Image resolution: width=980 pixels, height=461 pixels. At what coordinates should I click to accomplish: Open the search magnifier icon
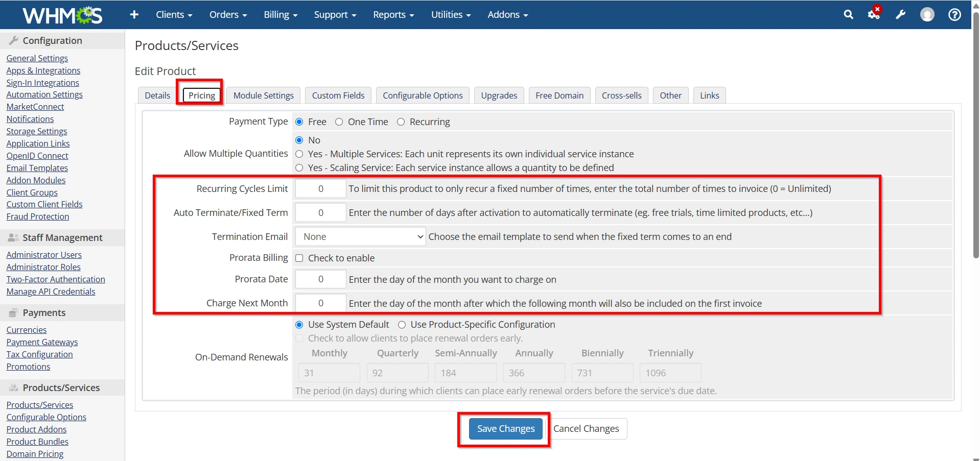848,15
